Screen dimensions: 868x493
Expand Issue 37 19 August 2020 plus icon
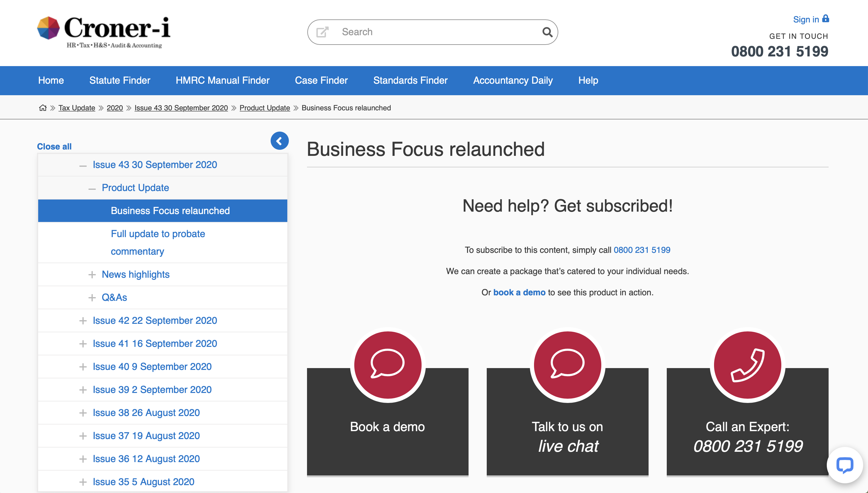click(x=83, y=436)
